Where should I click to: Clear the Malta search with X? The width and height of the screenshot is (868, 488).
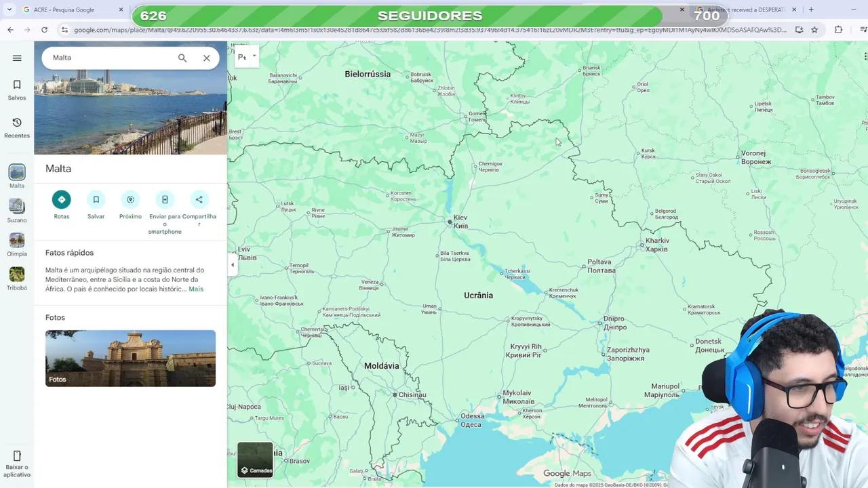point(207,58)
